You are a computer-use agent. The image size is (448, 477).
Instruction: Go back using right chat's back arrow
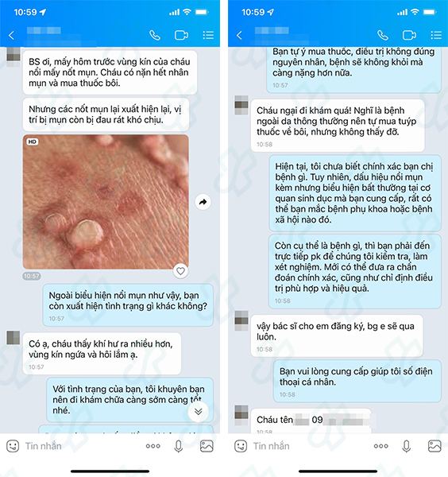pos(240,35)
